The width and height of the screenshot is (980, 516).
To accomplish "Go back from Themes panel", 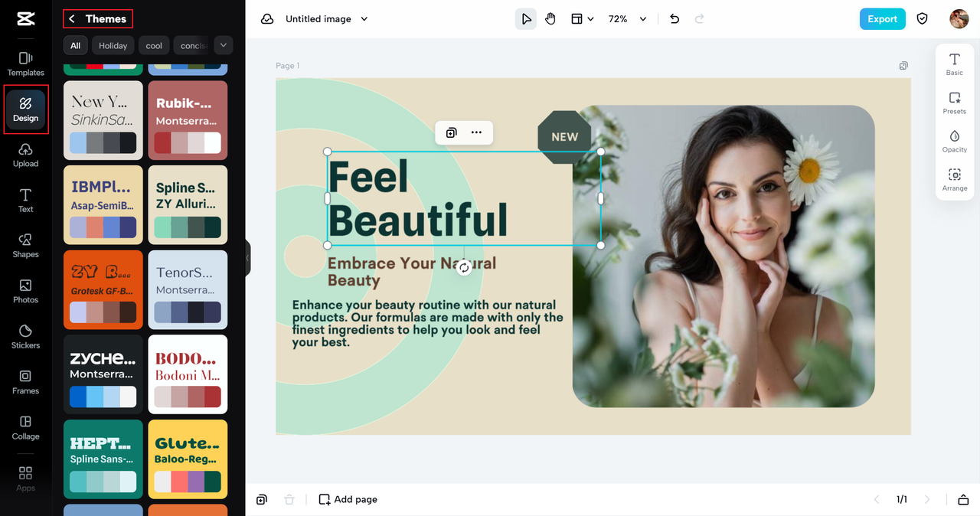I will pyautogui.click(x=72, y=19).
